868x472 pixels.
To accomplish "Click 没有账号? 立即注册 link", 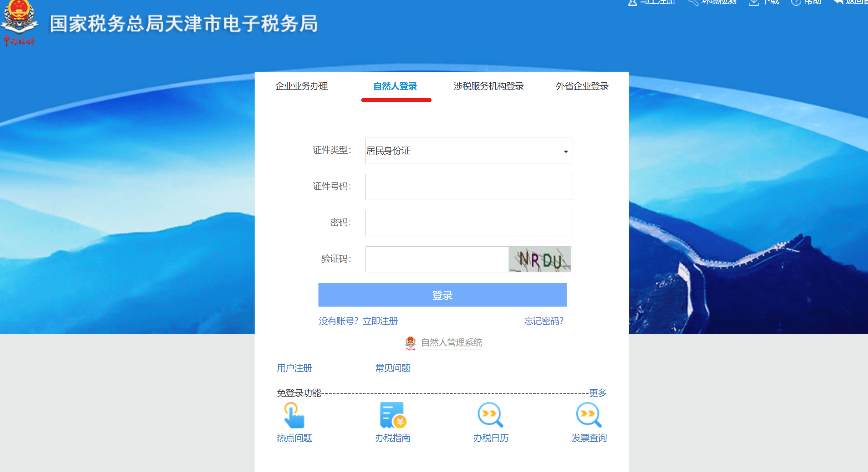I will (358, 321).
